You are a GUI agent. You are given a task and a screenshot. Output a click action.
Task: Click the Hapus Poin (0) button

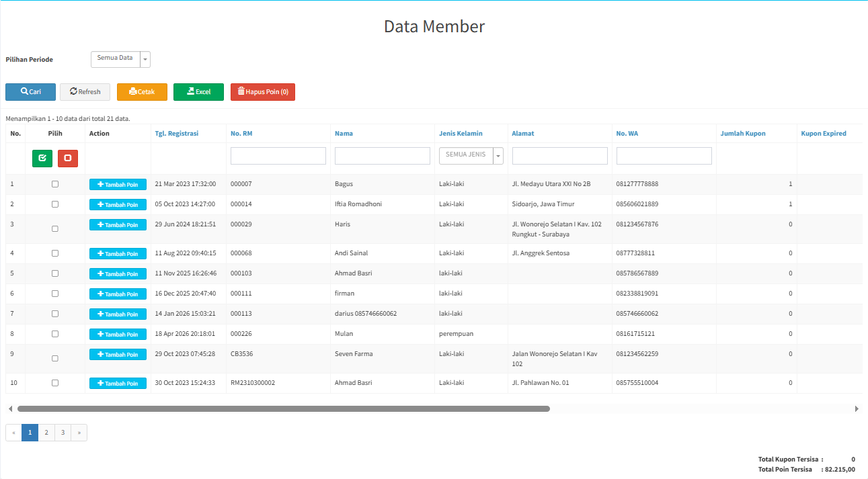pyautogui.click(x=263, y=92)
